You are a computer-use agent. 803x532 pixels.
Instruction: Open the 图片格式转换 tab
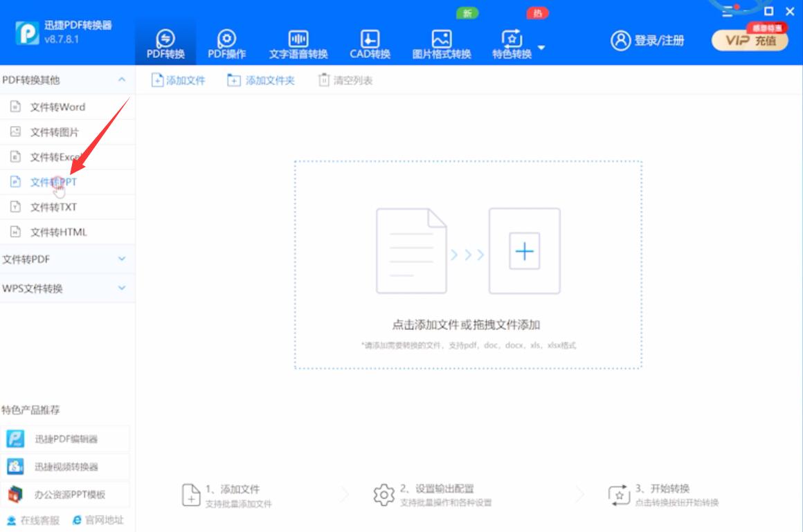pos(442,44)
